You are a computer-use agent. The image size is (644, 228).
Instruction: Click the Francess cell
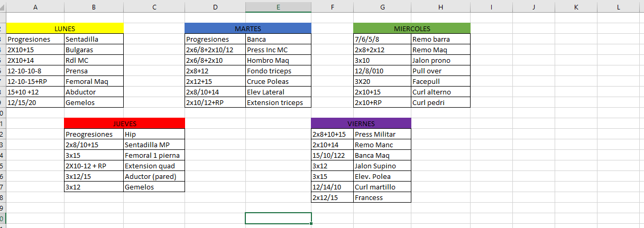click(382, 197)
